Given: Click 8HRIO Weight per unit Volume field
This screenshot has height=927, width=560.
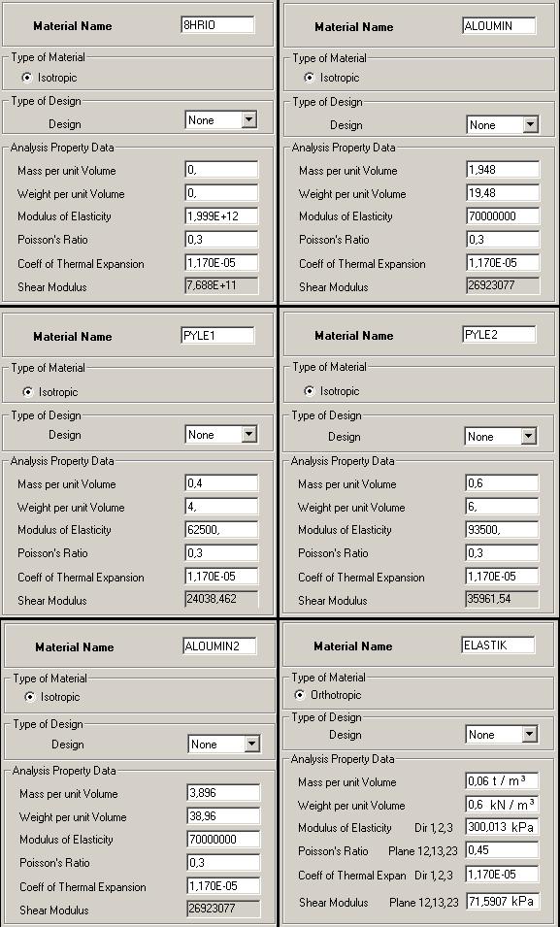Looking at the screenshot, I should [x=221, y=193].
